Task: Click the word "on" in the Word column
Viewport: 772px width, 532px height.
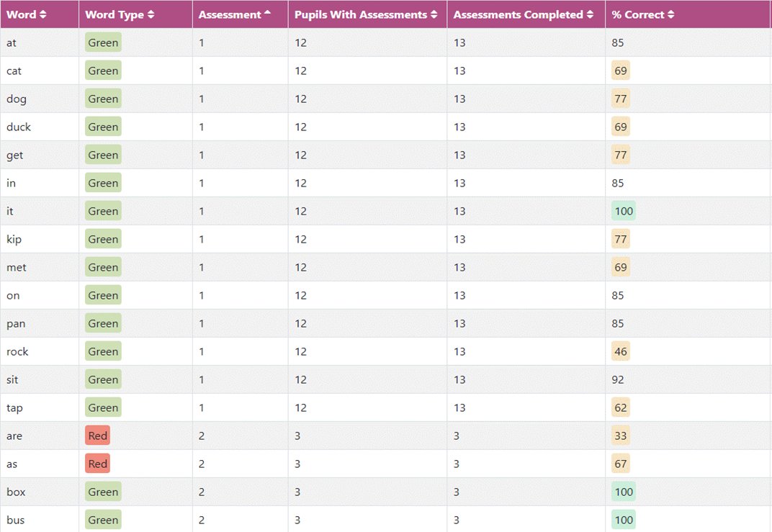Action: point(13,296)
